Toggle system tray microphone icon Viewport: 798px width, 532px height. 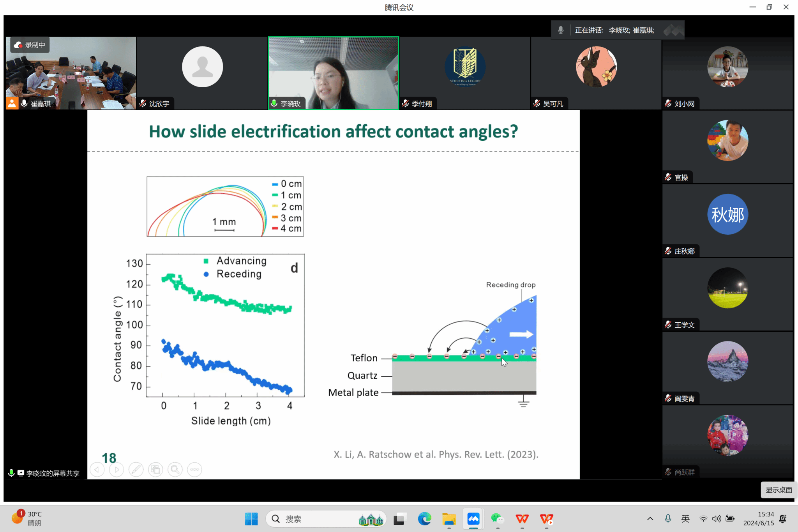668,519
